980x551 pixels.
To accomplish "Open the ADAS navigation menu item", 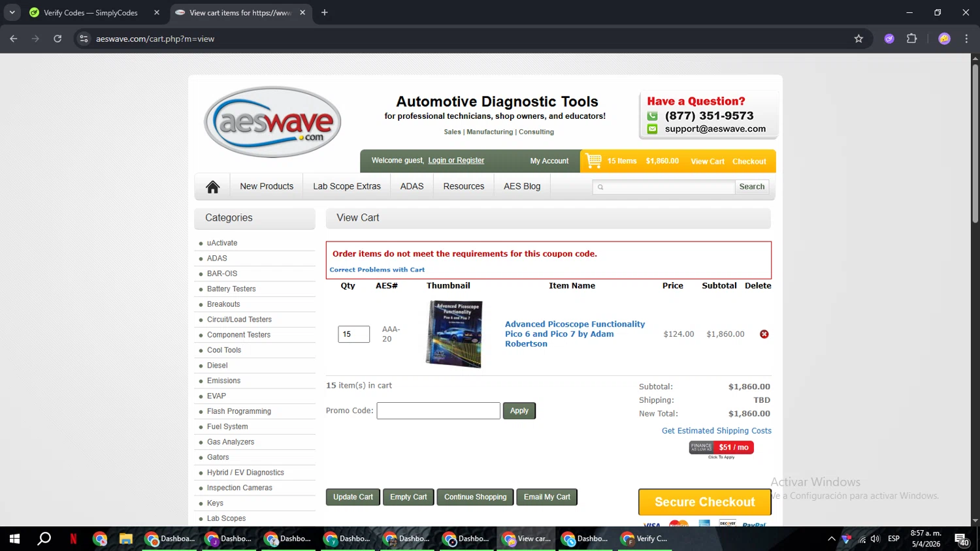I will click(x=412, y=187).
